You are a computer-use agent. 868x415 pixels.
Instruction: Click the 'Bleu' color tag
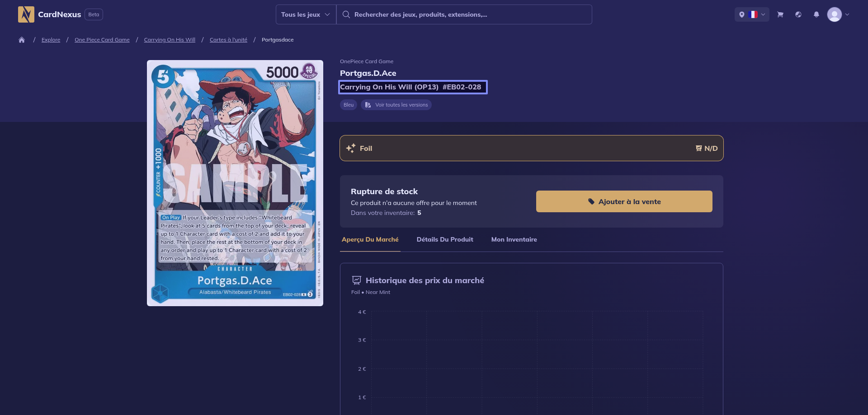pyautogui.click(x=348, y=105)
